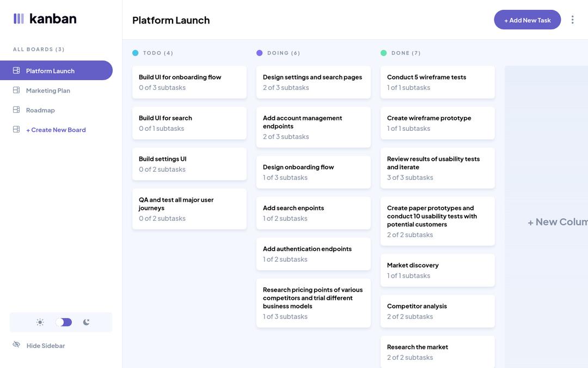Switch to the Roadmap board

[x=41, y=108]
